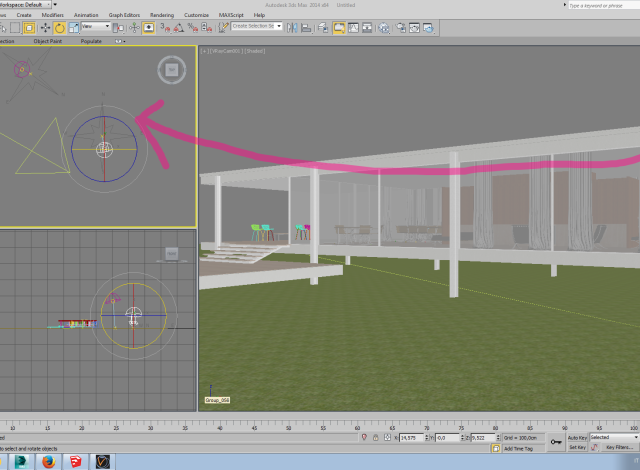640x470 pixels.
Task: Open Key Filters dialog
Action: (619, 448)
